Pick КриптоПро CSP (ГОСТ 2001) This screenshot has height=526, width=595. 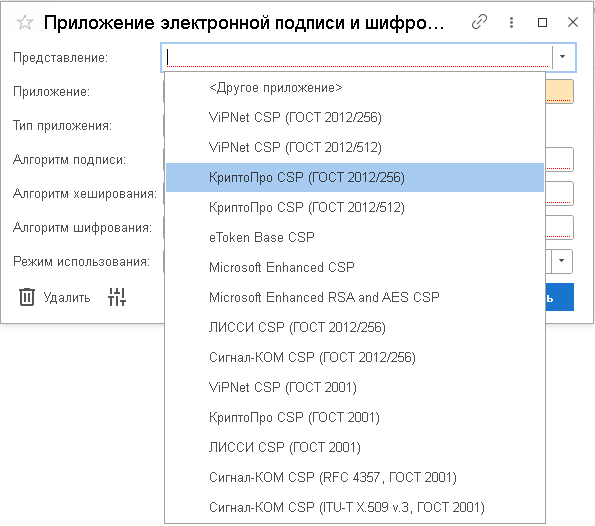click(355, 417)
